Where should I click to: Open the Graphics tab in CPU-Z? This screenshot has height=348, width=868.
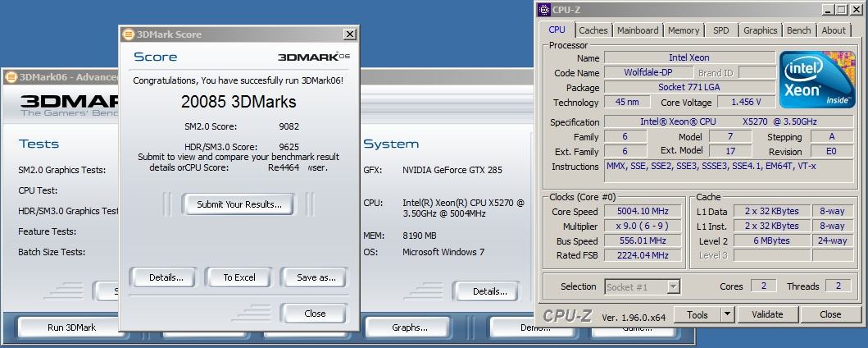pos(760,30)
